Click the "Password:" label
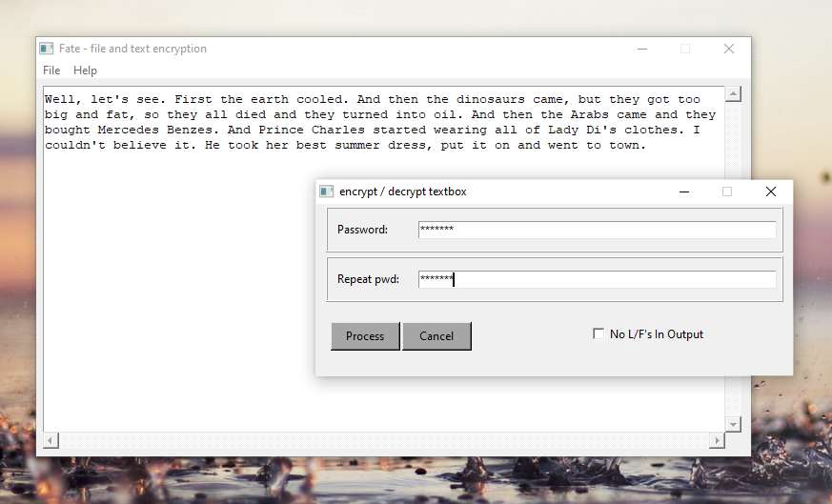The height and width of the screenshot is (504, 832). coord(362,230)
